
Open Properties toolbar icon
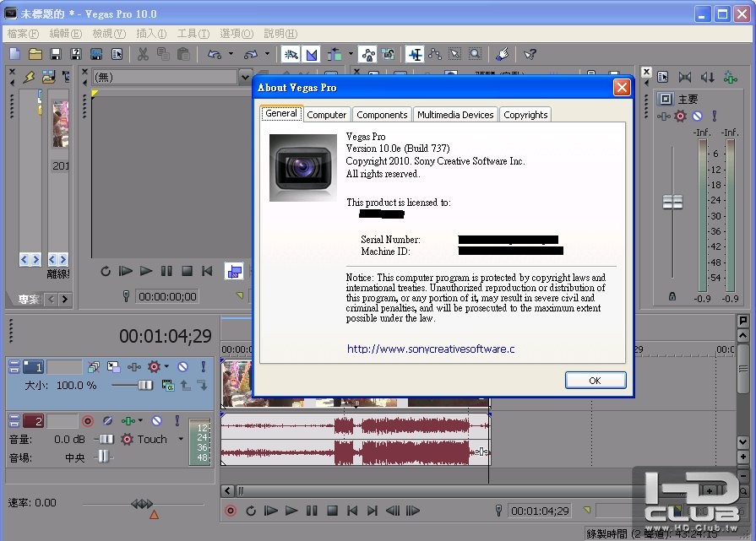pyautogui.click(x=117, y=54)
